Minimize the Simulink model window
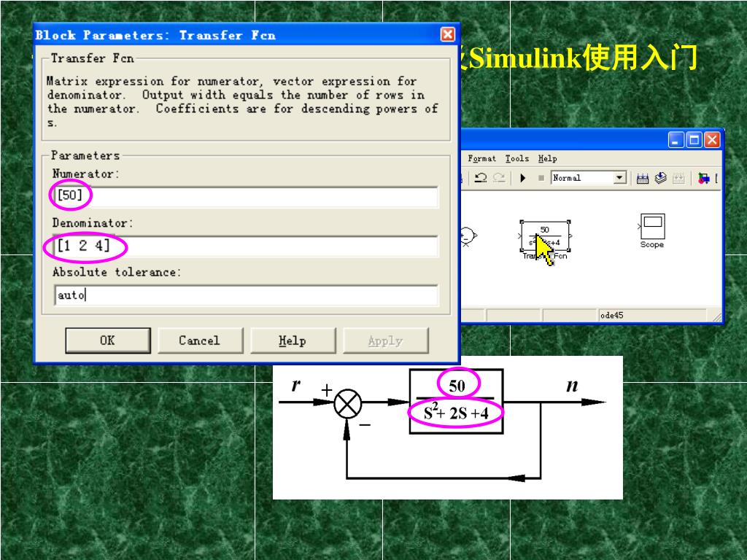747x560 pixels. [x=676, y=140]
